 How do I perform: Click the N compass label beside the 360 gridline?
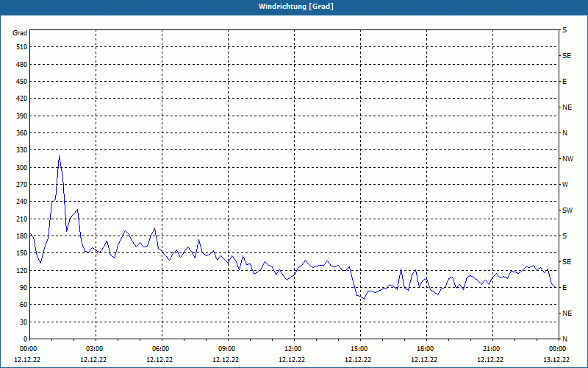pyautogui.click(x=564, y=133)
